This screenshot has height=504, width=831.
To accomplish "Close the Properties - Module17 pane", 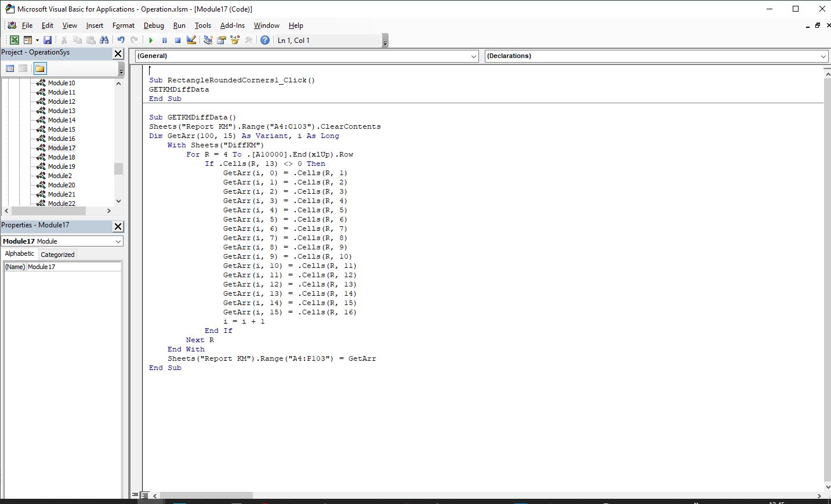I will [x=118, y=226].
